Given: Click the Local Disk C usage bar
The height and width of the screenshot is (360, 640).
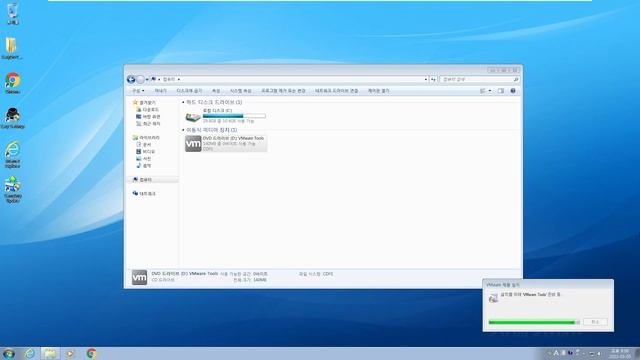Looking at the screenshot, I should click(x=234, y=116).
